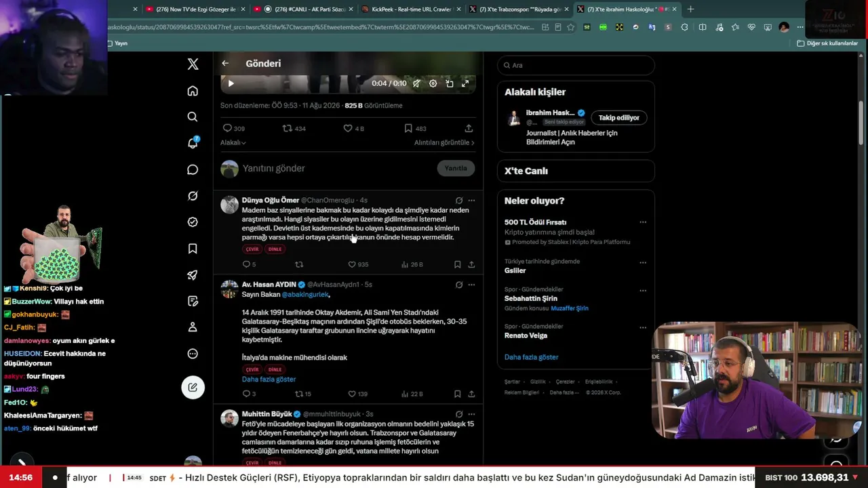This screenshot has height=488, width=868.
Task: Open Alıntıları görüntüle link
Action: point(444,143)
